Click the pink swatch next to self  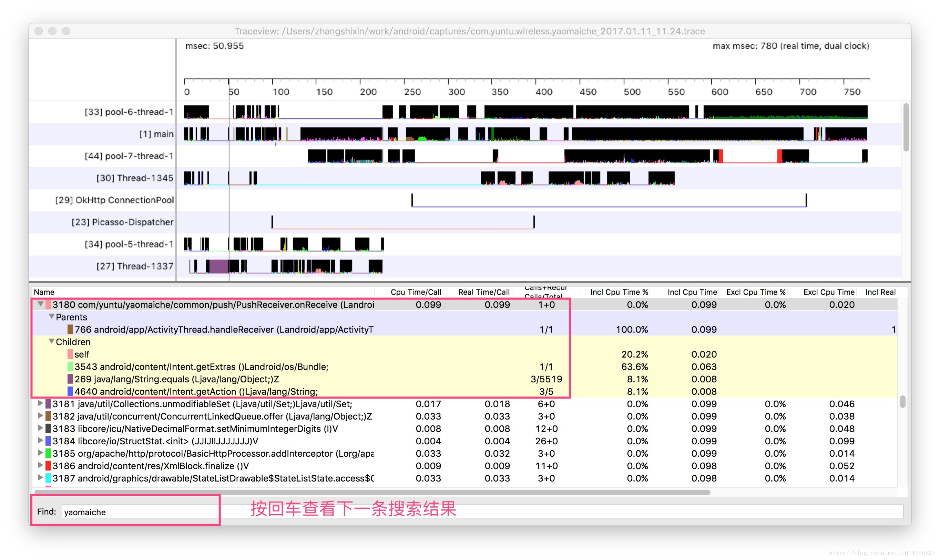pos(70,354)
